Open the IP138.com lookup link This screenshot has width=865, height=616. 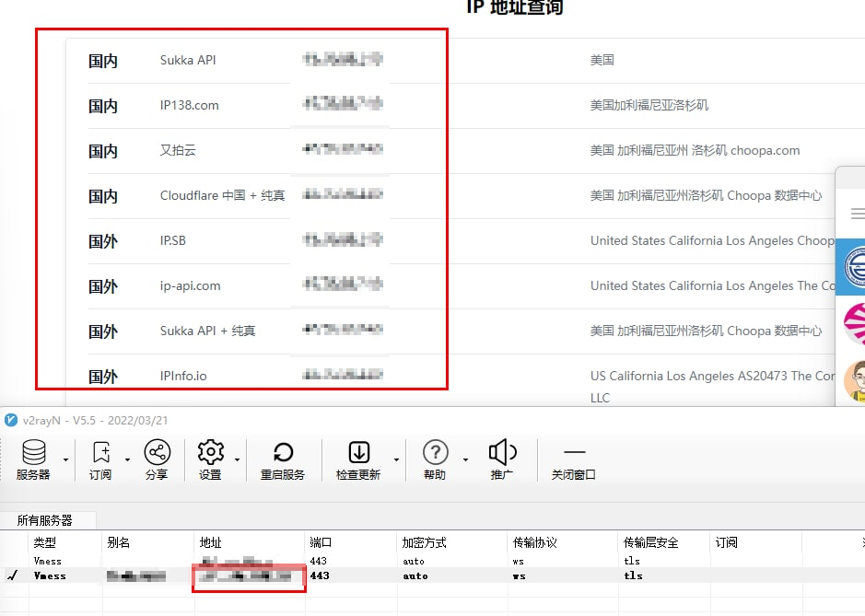(188, 105)
